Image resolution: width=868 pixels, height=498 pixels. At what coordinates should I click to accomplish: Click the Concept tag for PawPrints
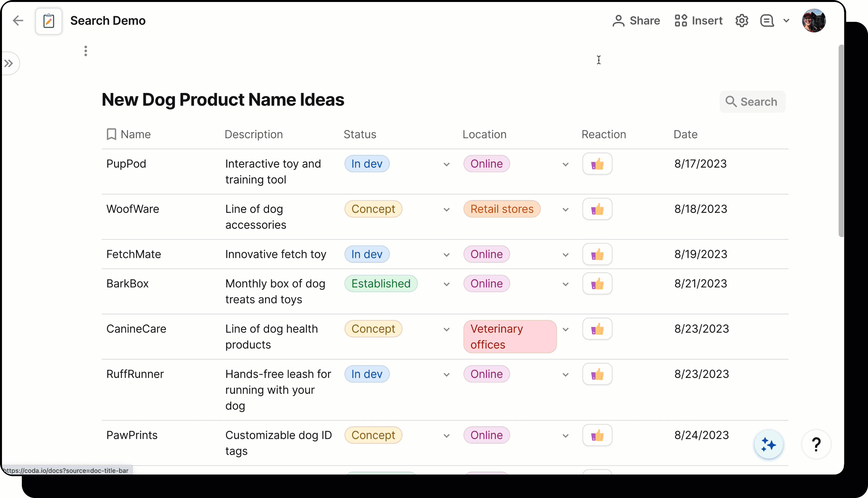click(x=373, y=435)
